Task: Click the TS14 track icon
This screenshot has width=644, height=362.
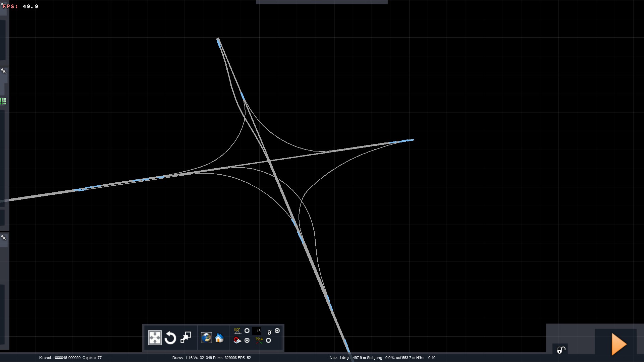Action: coord(259,341)
